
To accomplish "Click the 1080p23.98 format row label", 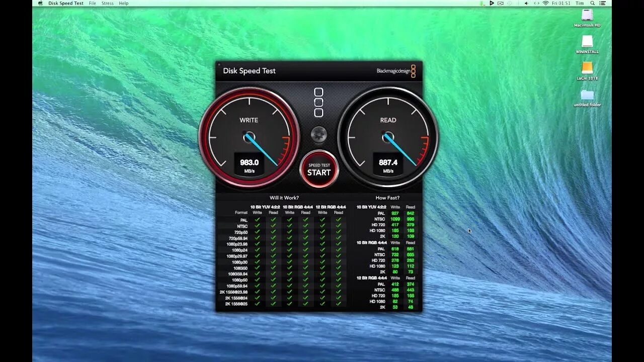I will [237, 244].
